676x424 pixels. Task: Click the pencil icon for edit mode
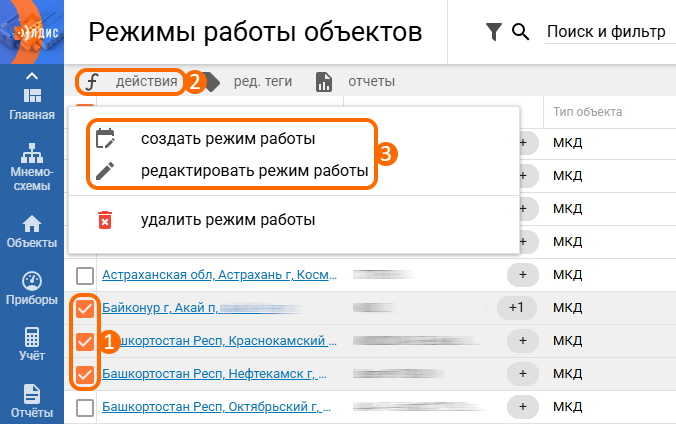click(105, 171)
